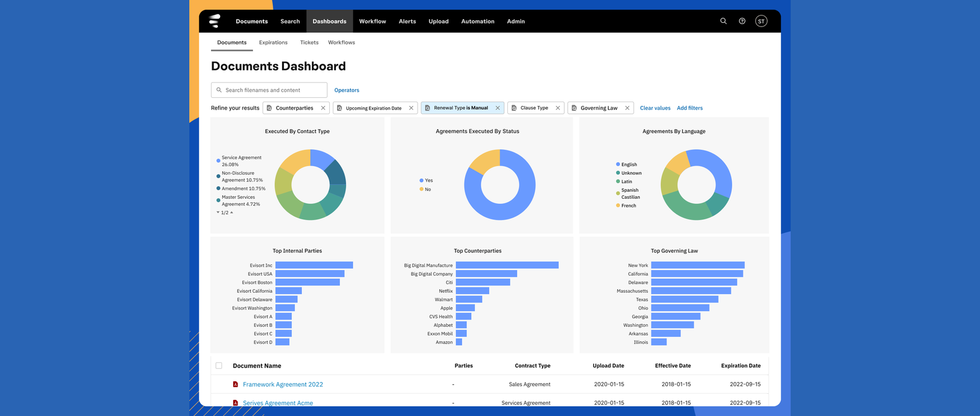Click the PDF icon beside Serives Agreement Acme
This screenshot has height=416, width=980.
(x=235, y=403)
